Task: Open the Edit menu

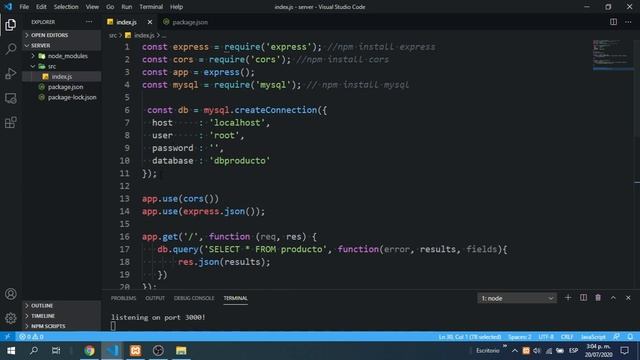Action: click(x=41, y=7)
